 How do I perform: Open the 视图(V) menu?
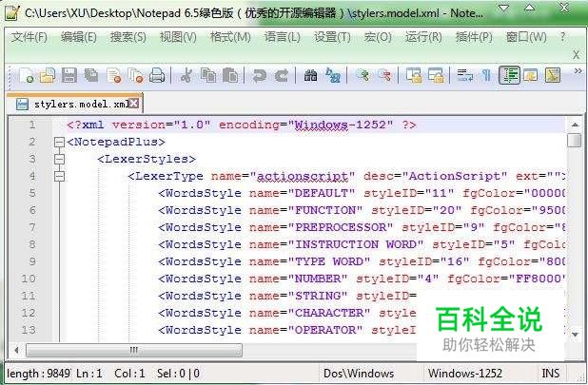(178, 37)
